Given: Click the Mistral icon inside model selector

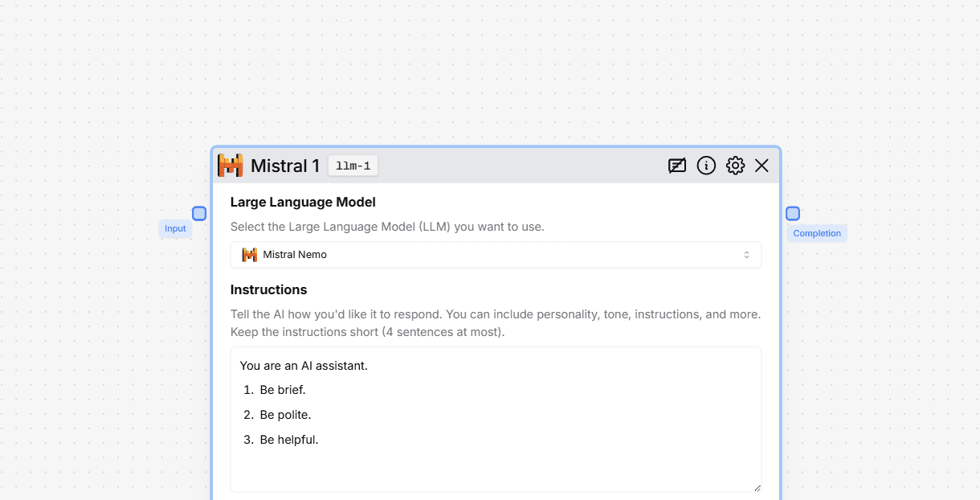Looking at the screenshot, I should tap(250, 255).
